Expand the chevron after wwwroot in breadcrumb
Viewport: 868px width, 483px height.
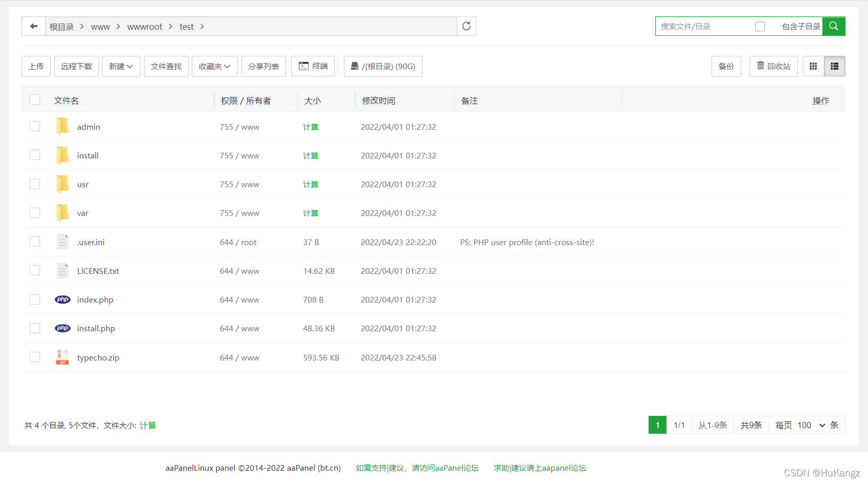coord(171,26)
